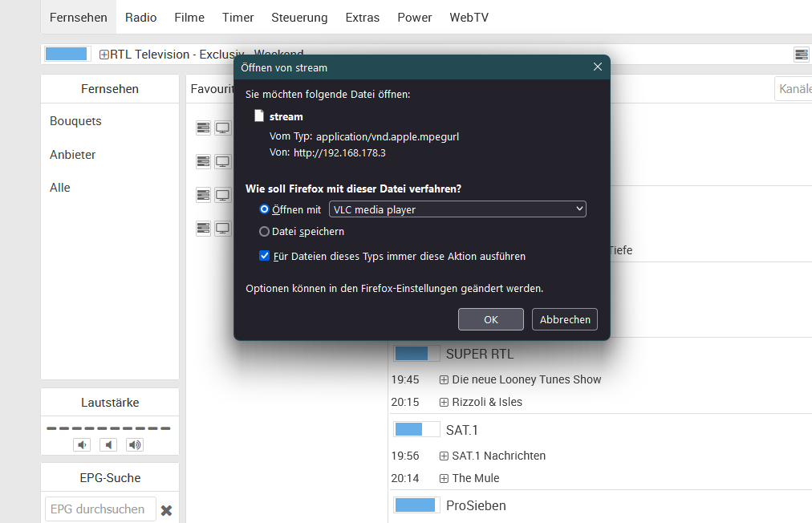The height and width of the screenshot is (523, 812).
Task: Click the stream file icon in the dialog
Action: click(259, 116)
